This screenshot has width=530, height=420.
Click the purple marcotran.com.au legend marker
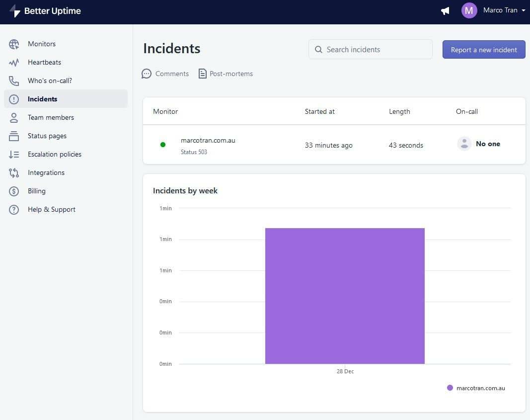click(450, 388)
